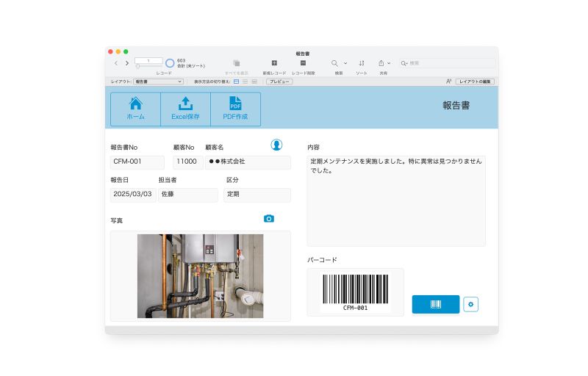Click the found set pie circle icon
Screen dimensions: 588x376
170,63
